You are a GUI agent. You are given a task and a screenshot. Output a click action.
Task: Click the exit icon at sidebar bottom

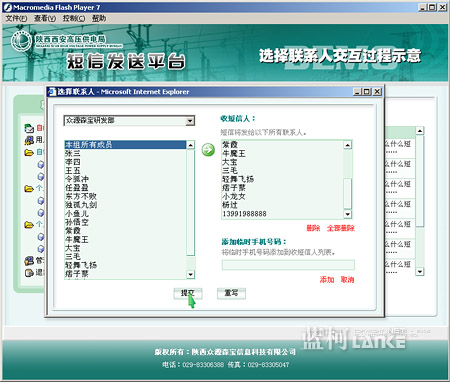coord(29,273)
